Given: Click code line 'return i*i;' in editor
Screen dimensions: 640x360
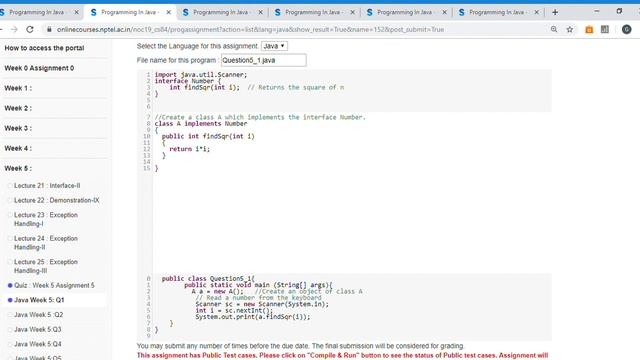Looking at the screenshot, I should click(x=189, y=149).
